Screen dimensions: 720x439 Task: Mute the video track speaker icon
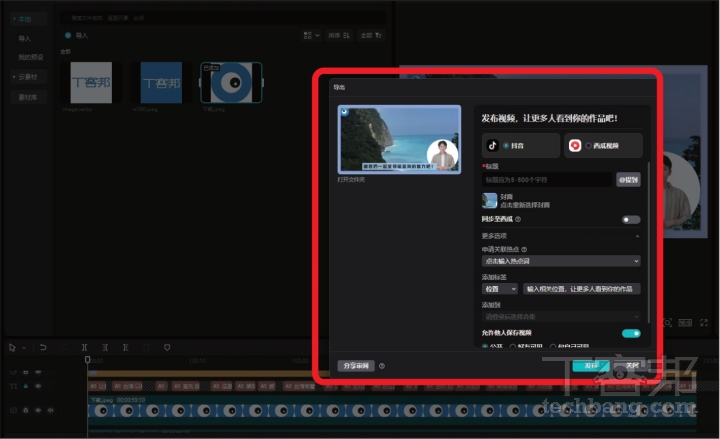51,410
